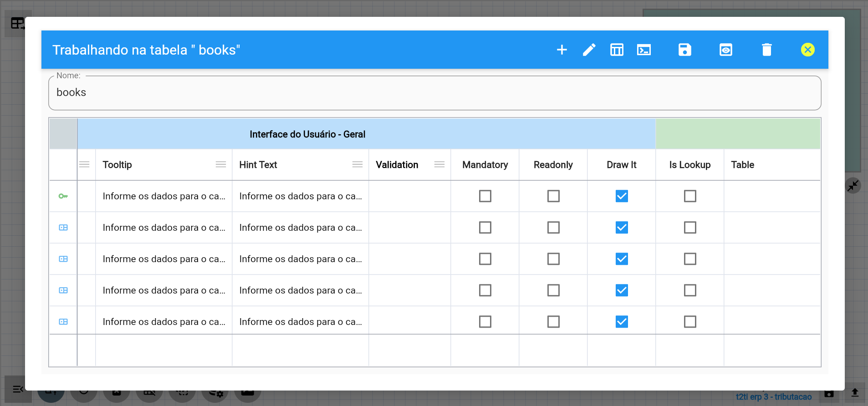Save the books table with disk icon
Image resolution: width=868 pixels, height=406 pixels.
point(685,50)
